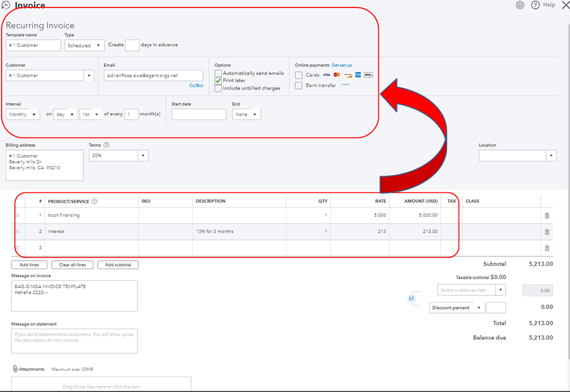The width and height of the screenshot is (570, 392).
Task: Click the American Express logo
Action: click(x=358, y=75)
